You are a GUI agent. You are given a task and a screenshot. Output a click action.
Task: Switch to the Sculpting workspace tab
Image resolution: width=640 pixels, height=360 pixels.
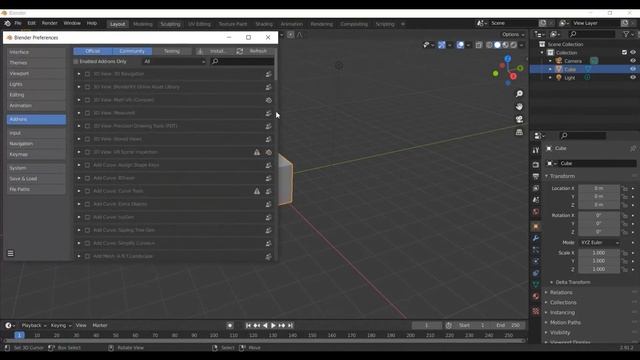(x=170, y=24)
